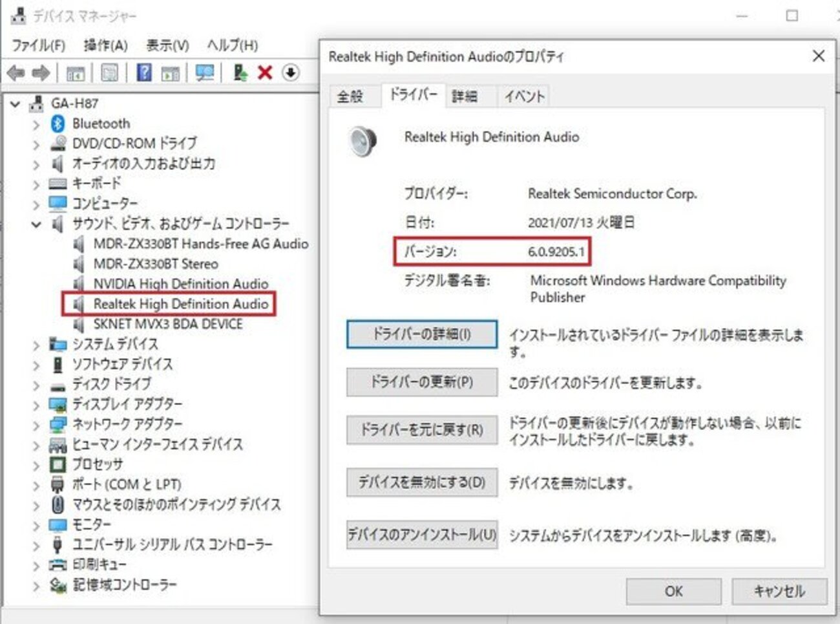The image size is (840, 624).
Task: Select SKNET MVX3 BDA DEVICE
Action: (x=168, y=324)
